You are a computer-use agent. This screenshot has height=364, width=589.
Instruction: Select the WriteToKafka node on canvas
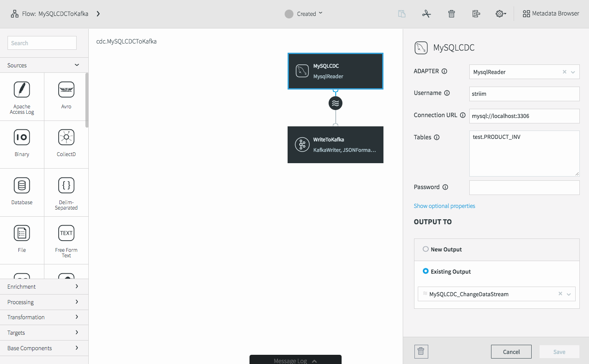tap(335, 145)
